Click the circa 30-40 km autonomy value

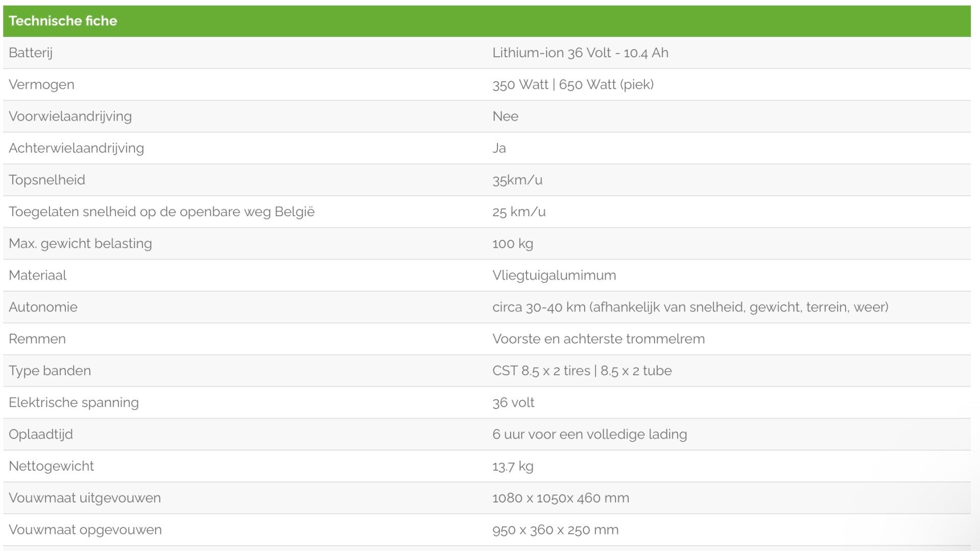tap(690, 307)
